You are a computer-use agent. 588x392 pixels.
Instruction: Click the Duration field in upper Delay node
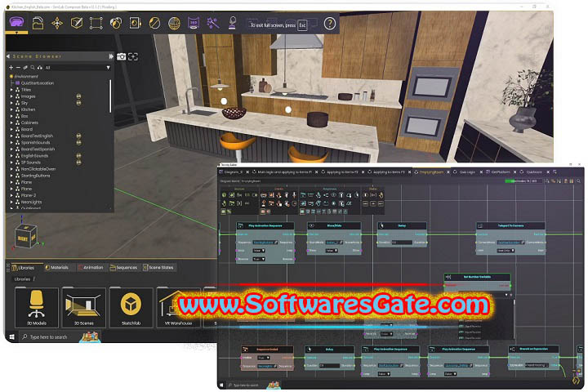402,243
